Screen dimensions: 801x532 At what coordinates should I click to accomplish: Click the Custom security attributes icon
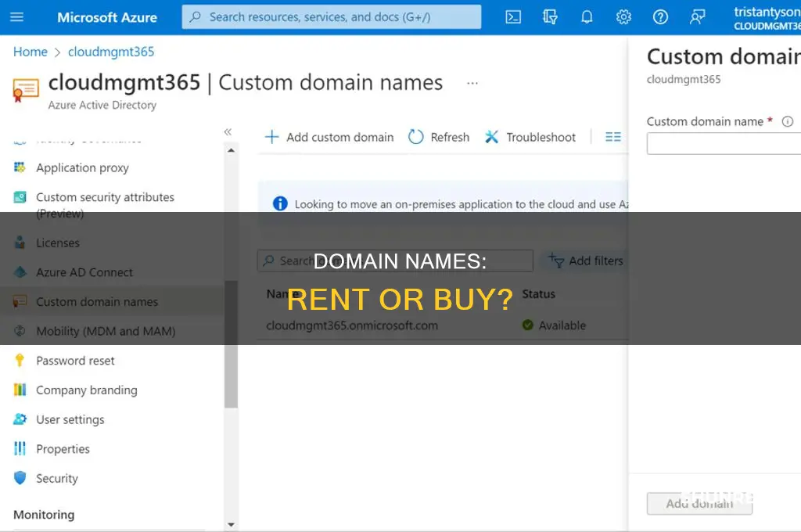pyautogui.click(x=20, y=196)
